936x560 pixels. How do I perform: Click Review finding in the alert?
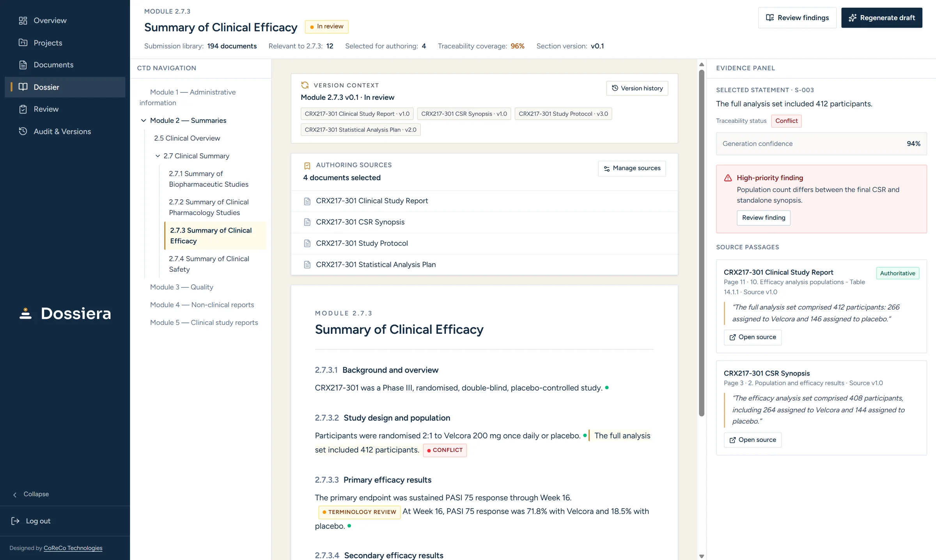pyautogui.click(x=764, y=218)
